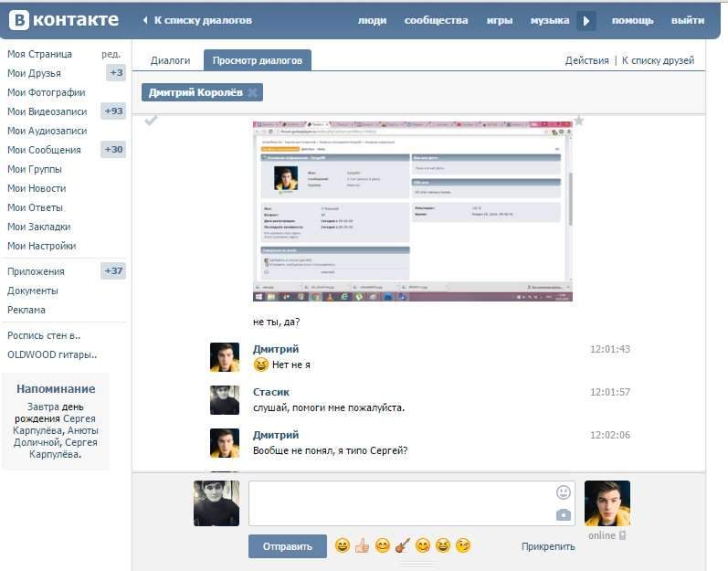
Task: Open Мои Сообщения in sidebar
Action: [44, 150]
